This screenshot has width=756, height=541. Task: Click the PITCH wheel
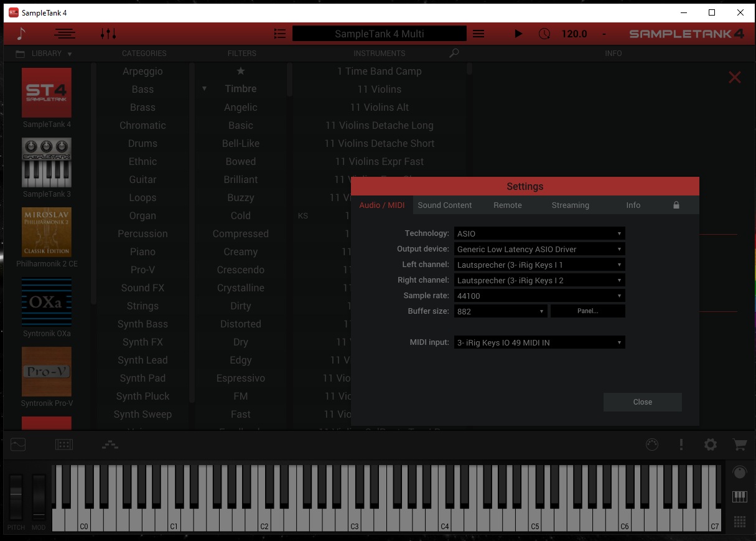point(16,497)
